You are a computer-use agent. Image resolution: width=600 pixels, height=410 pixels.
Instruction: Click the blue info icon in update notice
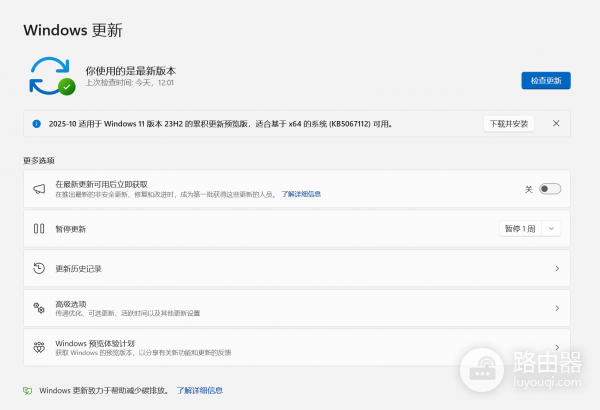[36, 124]
